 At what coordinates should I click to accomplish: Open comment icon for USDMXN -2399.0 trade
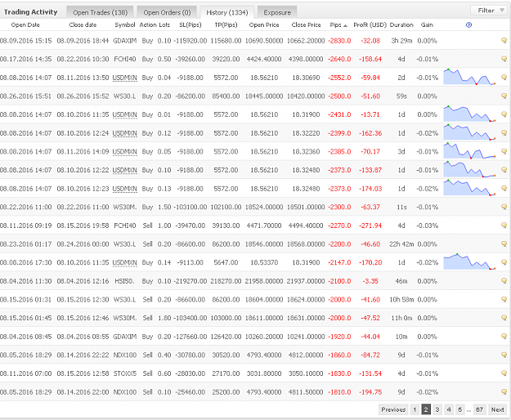click(x=504, y=133)
